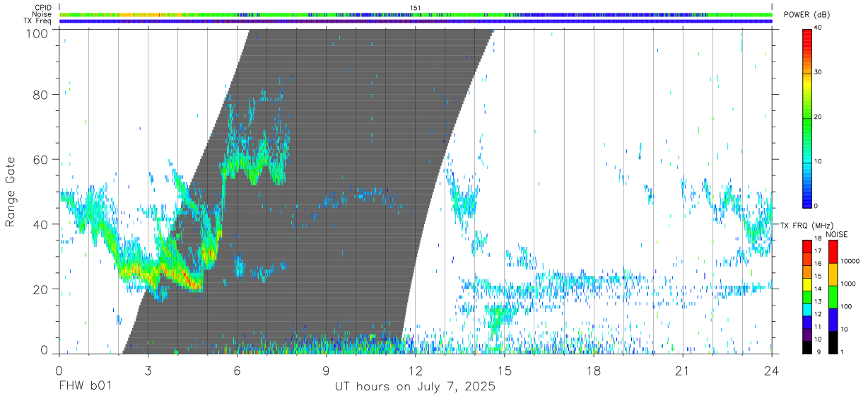Click the x-axis tick label '6'
Screen dimensions: 868x401
coord(237,371)
